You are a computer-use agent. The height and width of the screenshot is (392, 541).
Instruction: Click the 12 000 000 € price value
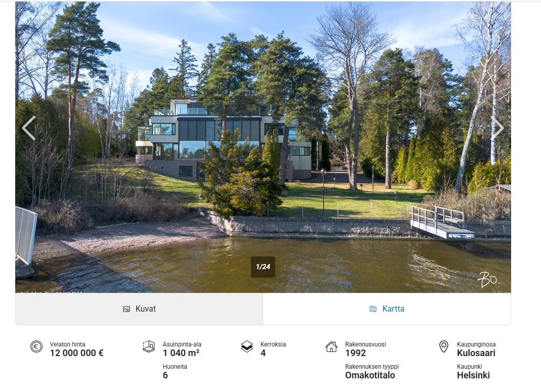76,353
